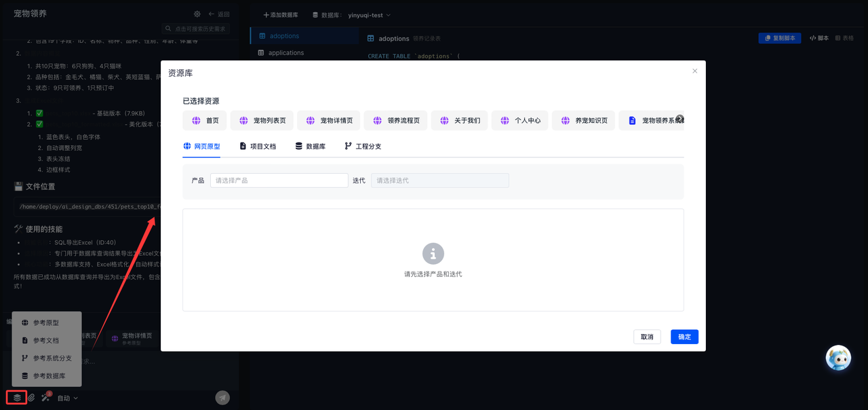Viewport: 868px width, 410px height.
Task: Click the 确定 confirm button
Action: pos(684,337)
